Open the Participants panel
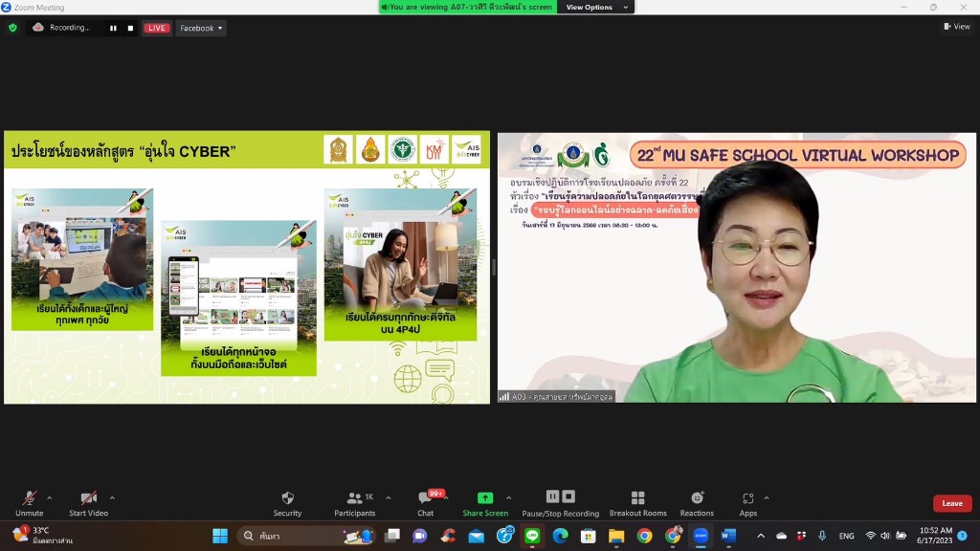The image size is (980, 551). click(354, 503)
